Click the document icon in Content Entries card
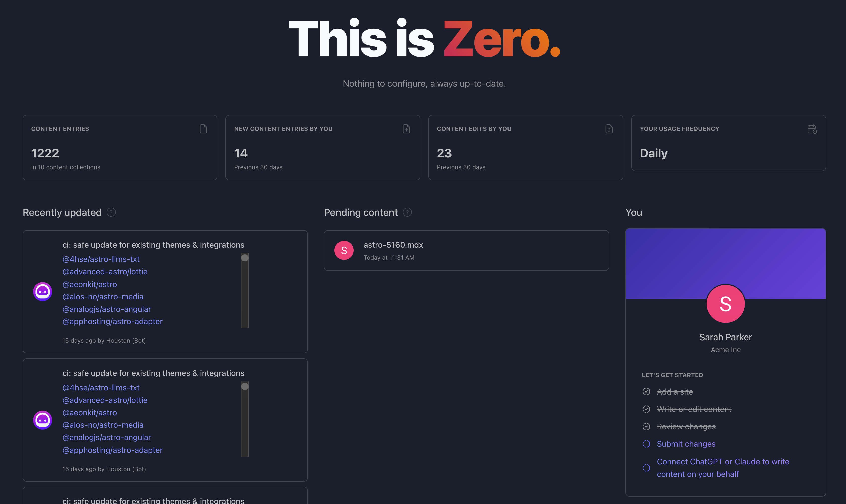846x504 pixels. point(203,129)
